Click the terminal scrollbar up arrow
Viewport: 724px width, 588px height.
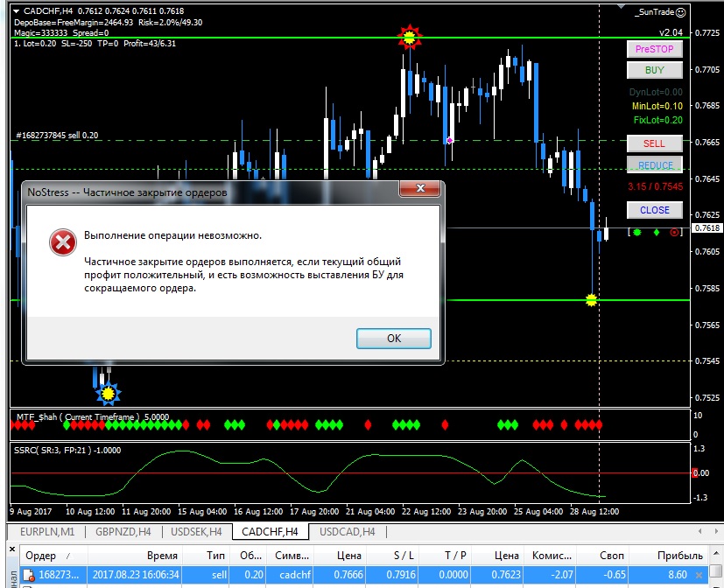pos(716,552)
